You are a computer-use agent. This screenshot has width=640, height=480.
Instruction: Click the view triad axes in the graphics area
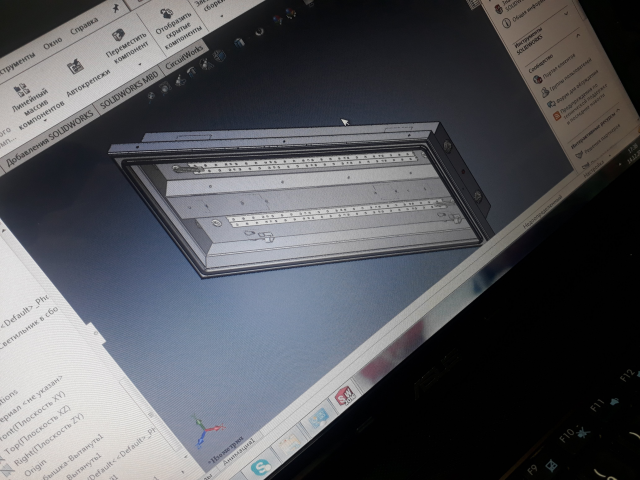(x=207, y=431)
